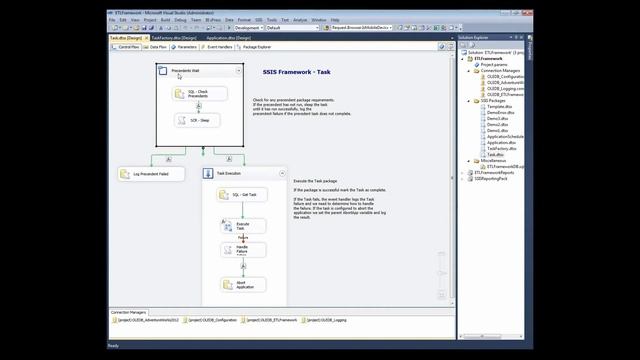This screenshot has height=360, width=640.
Task: Collapse the SSIS Packages folder
Action: click(469, 101)
